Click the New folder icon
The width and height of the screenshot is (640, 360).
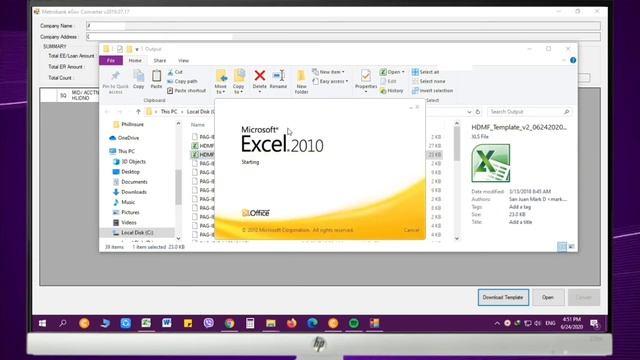coord(301,76)
